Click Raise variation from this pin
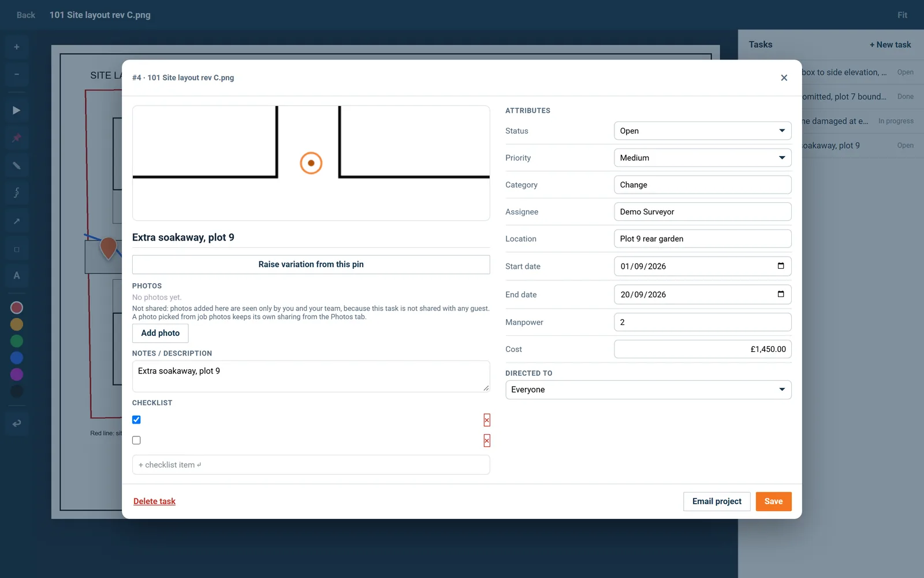 tap(311, 264)
